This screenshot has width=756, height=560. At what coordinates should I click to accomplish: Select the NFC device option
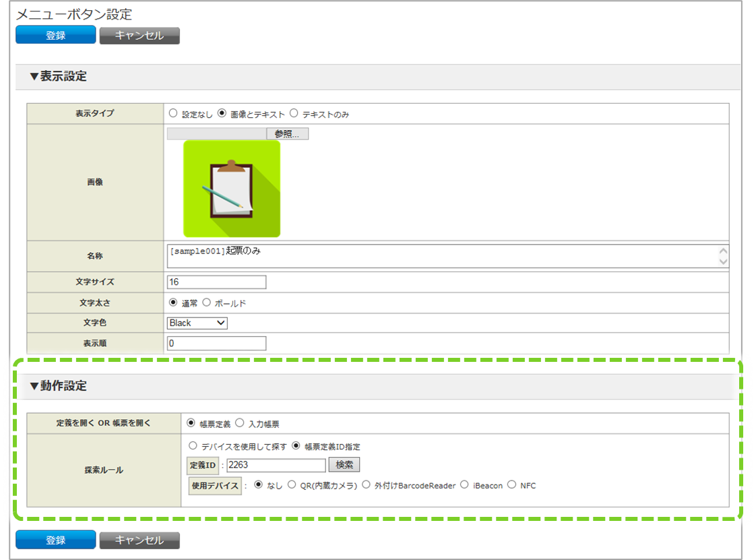tap(511, 485)
